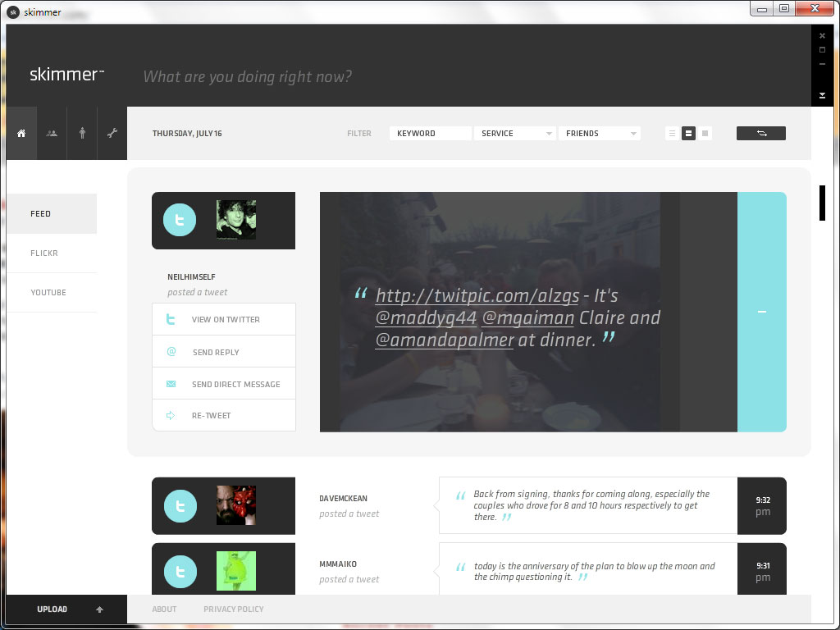This screenshot has width=840, height=630.
Task: Select the medium view layout toggle
Action: coord(688,133)
